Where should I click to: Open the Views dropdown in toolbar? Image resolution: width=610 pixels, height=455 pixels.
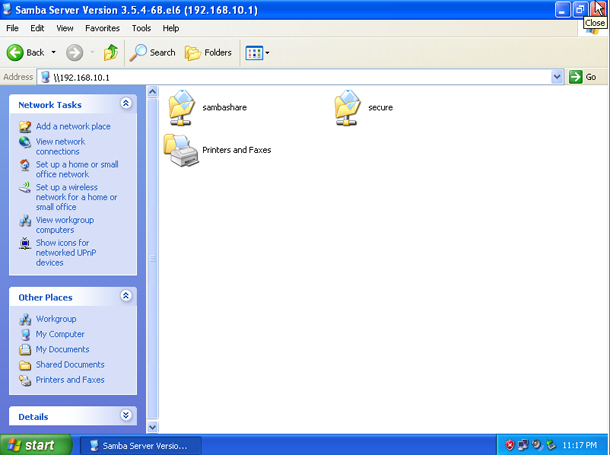tap(257, 52)
